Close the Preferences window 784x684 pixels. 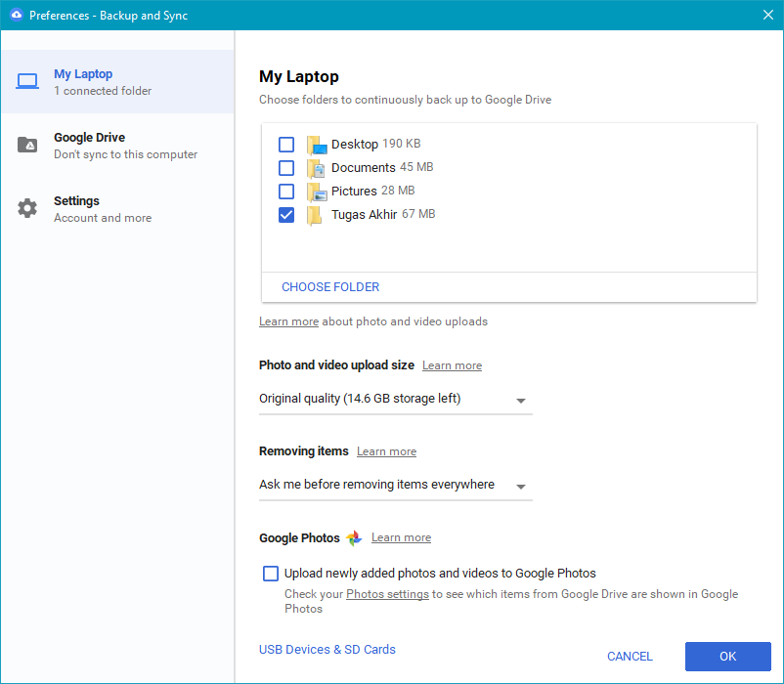[x=768, y=15]
